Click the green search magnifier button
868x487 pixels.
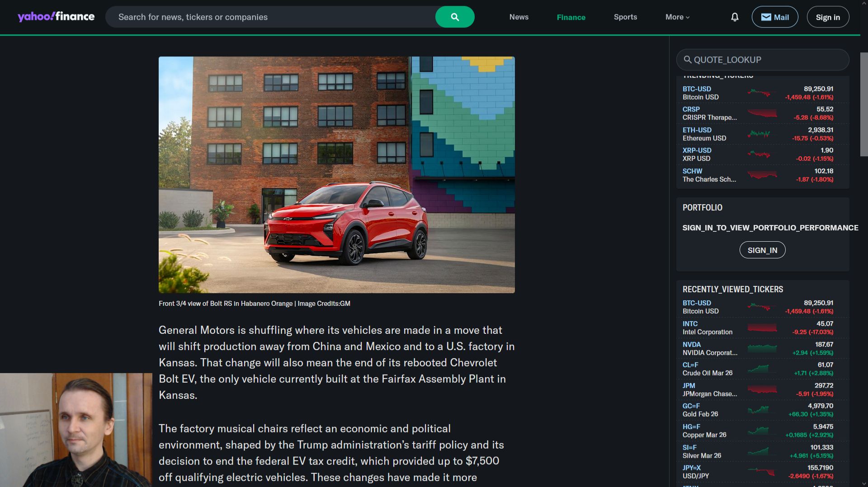pyautogui.click(x=455, y=17)
